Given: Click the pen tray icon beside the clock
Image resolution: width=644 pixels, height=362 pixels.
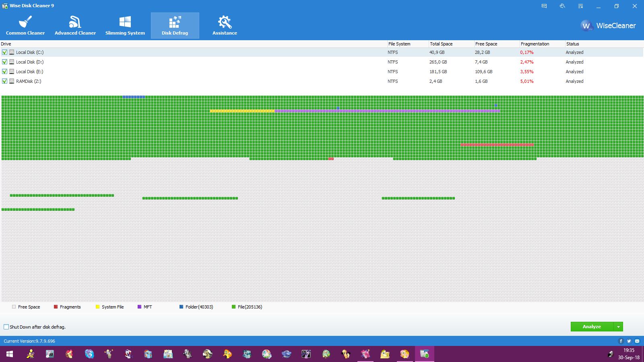Looking at the screenshot, I should (x=611, y=354).
